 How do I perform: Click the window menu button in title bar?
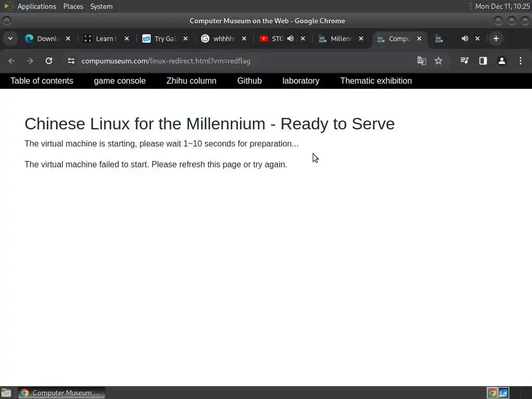(x=6, y=21)
